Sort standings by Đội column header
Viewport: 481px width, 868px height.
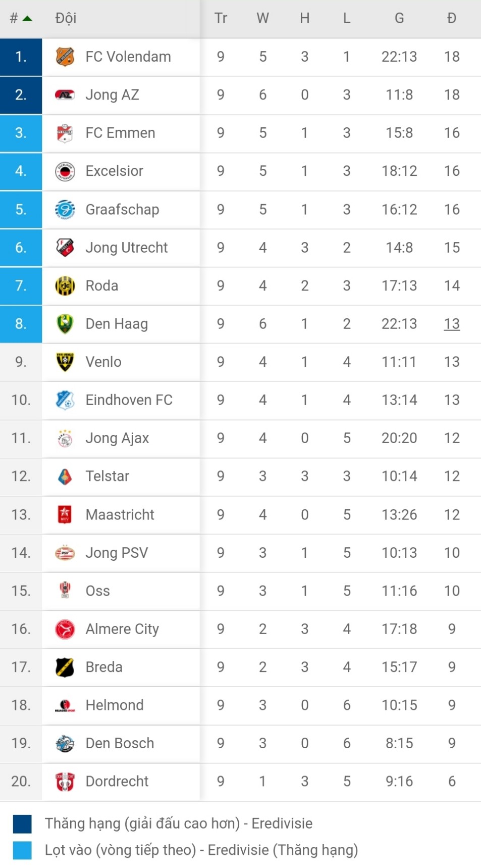[66, 19]
